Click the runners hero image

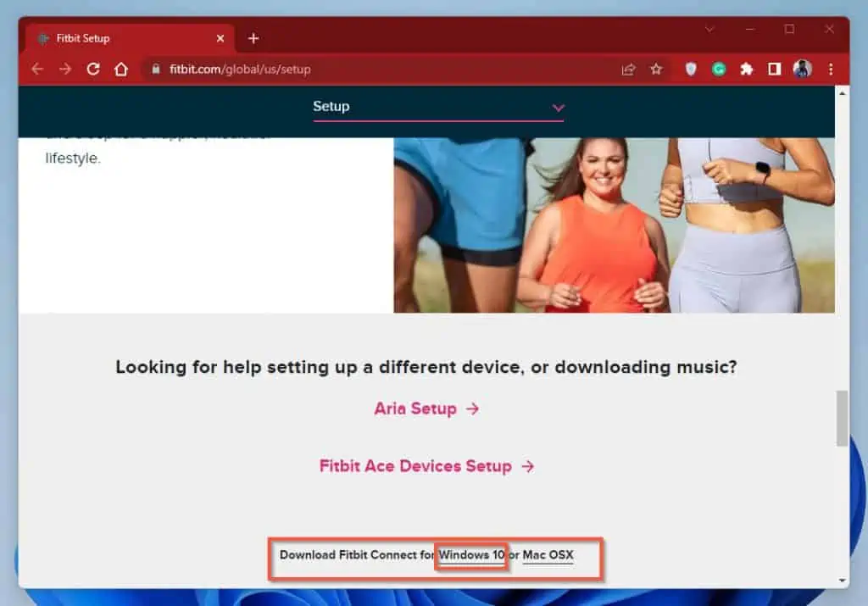click(614, 225)
